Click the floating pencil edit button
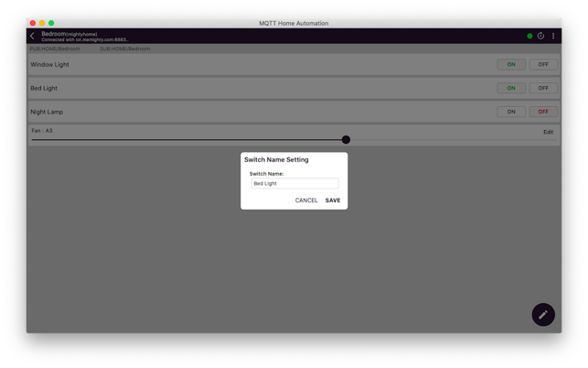588x368 pixels. coord(543,314)
